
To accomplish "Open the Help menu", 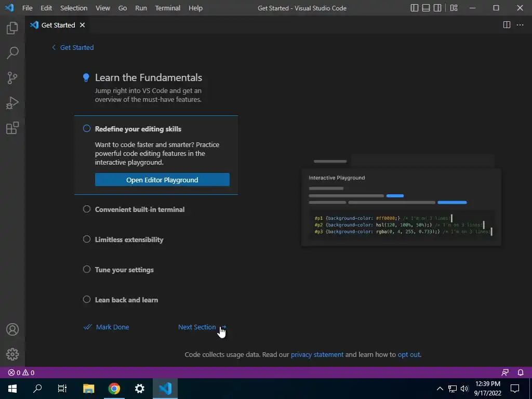I will pos(195,8).
